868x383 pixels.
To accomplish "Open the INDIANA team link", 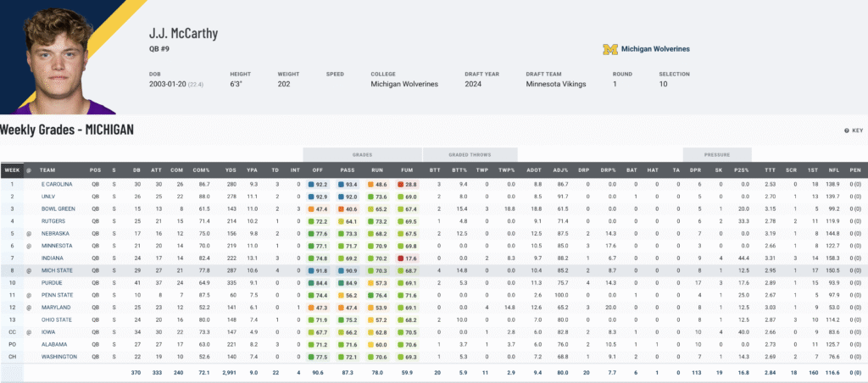I will tap(52, 258).
